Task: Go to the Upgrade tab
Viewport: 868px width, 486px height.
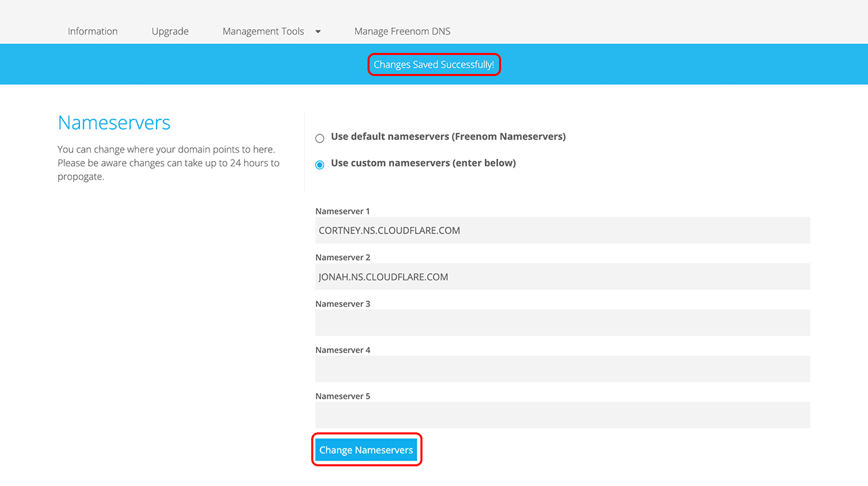Action: 170,31
